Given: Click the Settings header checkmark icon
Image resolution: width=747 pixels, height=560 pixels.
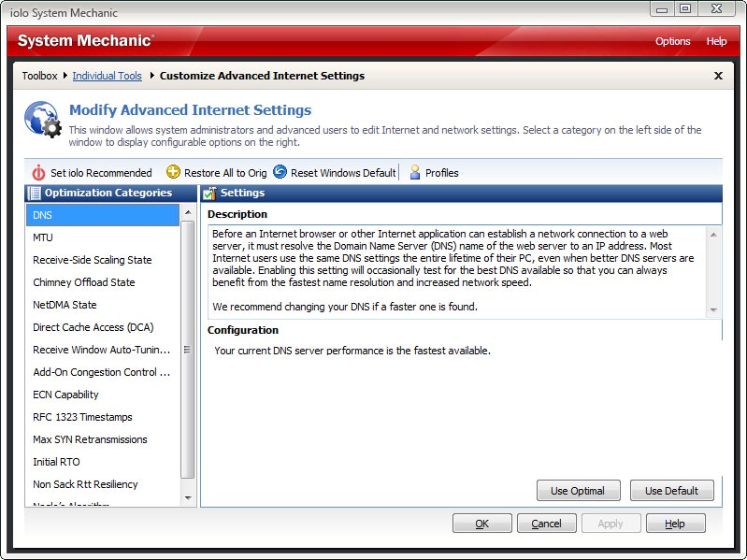Looking at the screenshot, I should [209, 193].
